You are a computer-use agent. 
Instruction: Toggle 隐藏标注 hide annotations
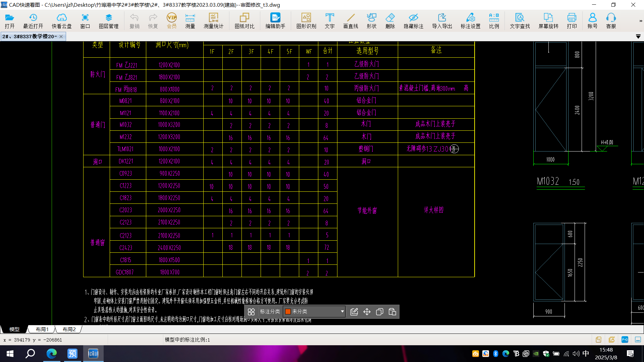click(413, 21)
